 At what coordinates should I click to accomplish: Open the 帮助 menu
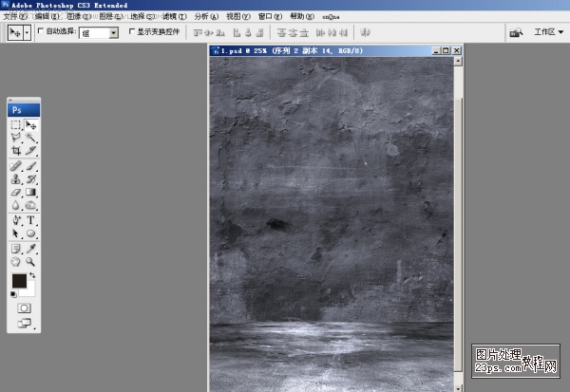[302, 17]
